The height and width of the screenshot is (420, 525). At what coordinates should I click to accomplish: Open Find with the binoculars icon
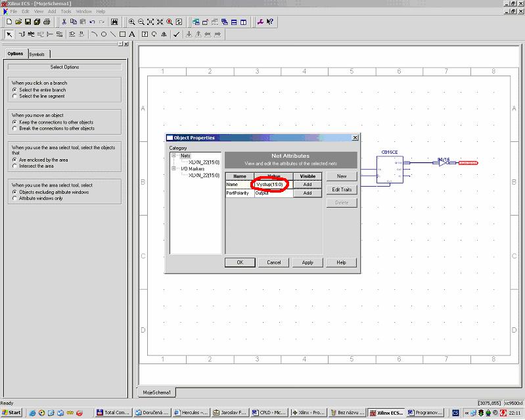coord(114,22)
